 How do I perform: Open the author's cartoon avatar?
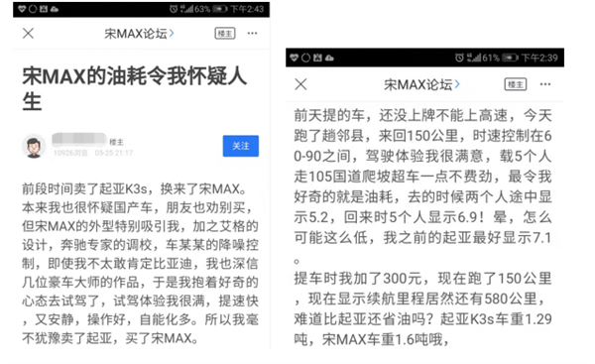click(x=34, y=146)
